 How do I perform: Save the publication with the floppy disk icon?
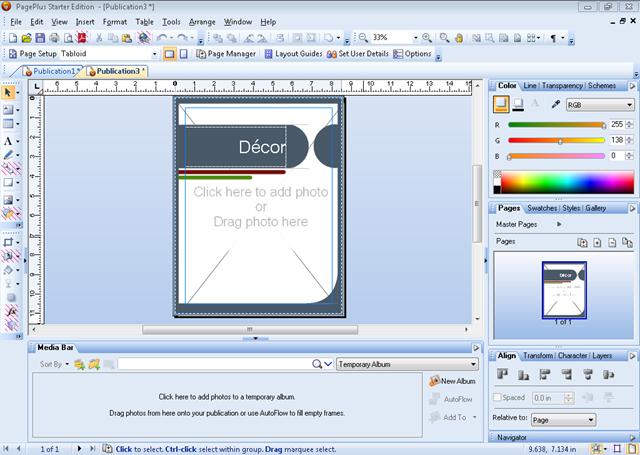(x=40, y=38)
